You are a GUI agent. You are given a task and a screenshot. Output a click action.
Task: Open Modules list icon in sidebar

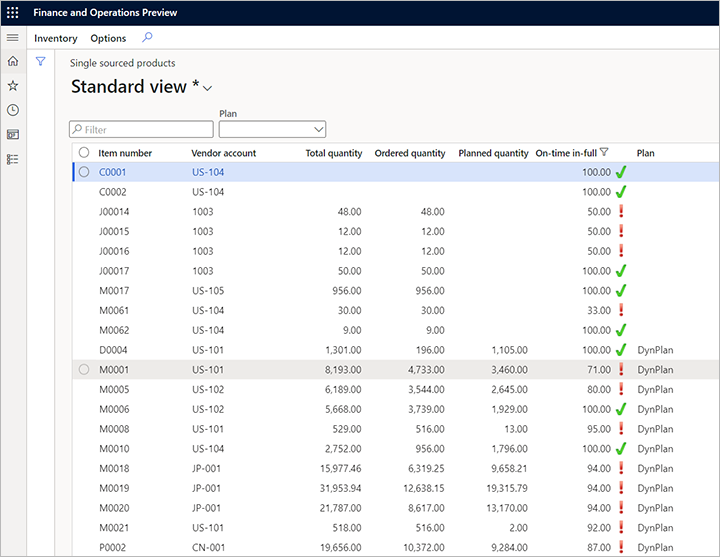click(x=13, y=159)
